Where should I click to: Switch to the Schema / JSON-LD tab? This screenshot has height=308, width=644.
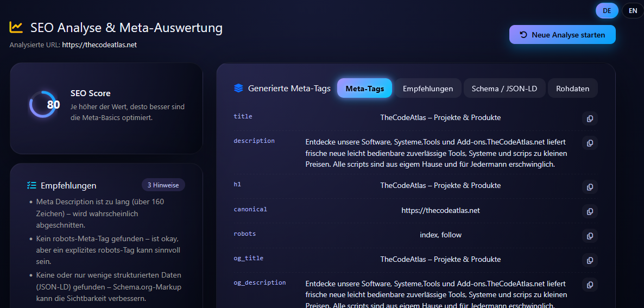pos(504,89)
